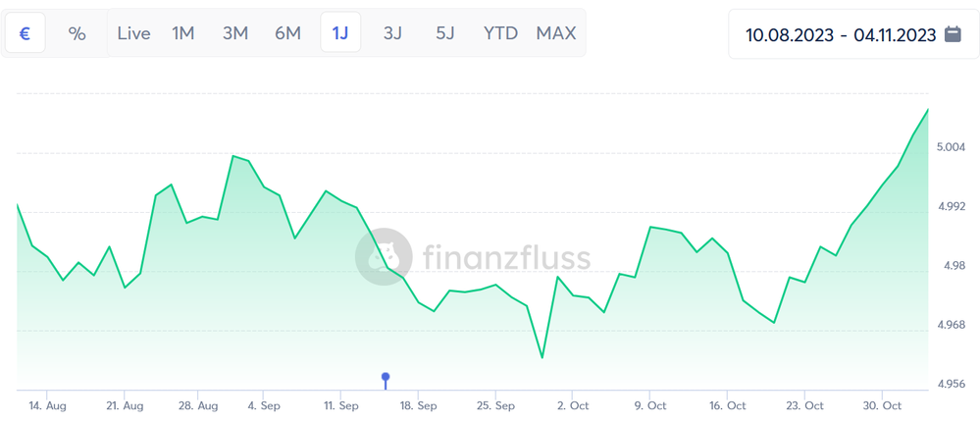This screenshot has width=980, height=423.
Task: Select the 3J time range
Action: (x=392, y=33)
